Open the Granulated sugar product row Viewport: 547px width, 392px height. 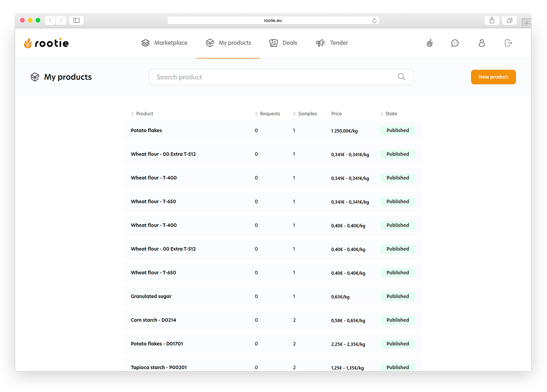point(151,297)
